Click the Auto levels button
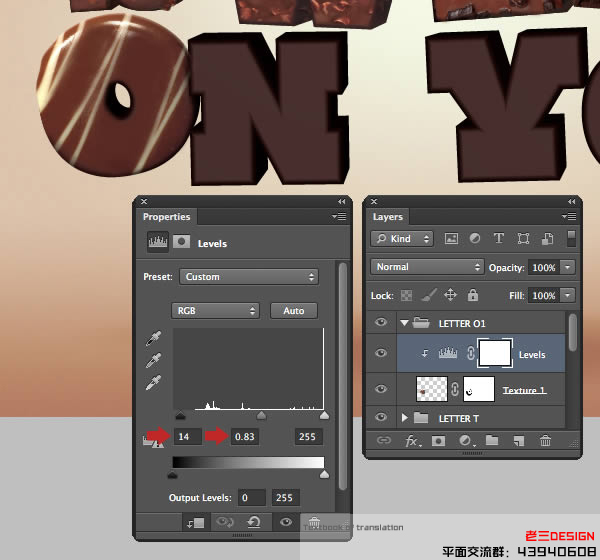Screen dimensions: 600x560 293,311
